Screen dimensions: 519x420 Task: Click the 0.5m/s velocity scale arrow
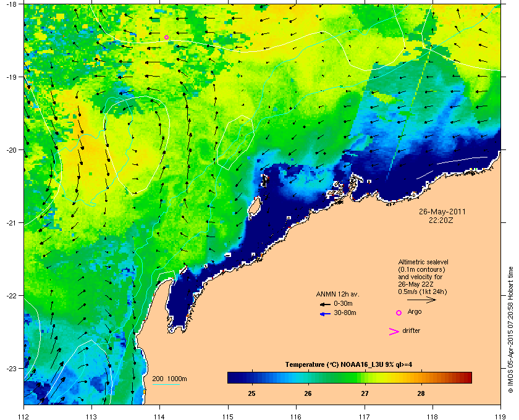click(x=421, y=300)
